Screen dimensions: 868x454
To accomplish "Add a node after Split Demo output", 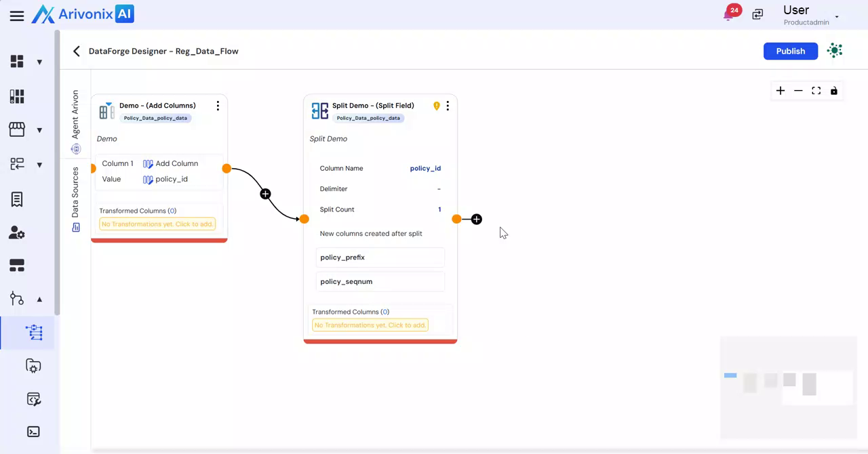I will click(x=477, y=220).
